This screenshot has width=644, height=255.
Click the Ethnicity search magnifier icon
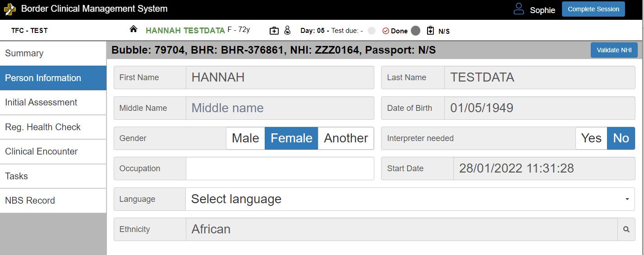(626, 229)
